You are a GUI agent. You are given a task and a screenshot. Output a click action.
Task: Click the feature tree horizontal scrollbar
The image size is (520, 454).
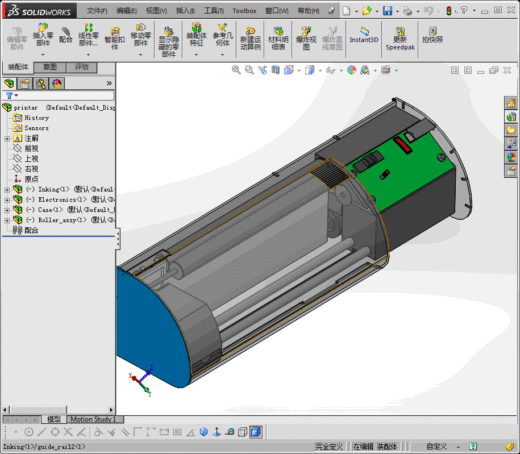pos(59,410)
